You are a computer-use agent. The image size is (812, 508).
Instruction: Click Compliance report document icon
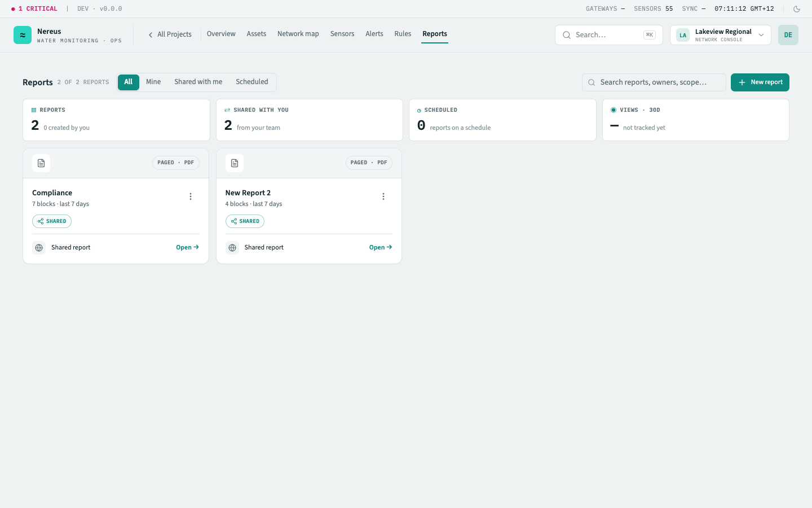pos(41,163)
